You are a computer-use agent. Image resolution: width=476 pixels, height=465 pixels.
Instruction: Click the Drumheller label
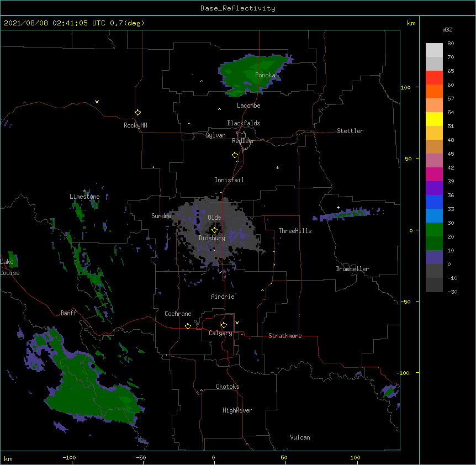coord(352,269)
